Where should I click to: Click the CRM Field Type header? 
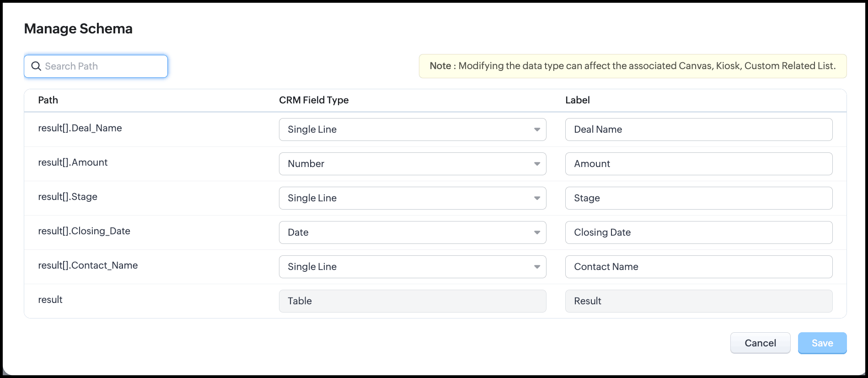coord(314,100)
